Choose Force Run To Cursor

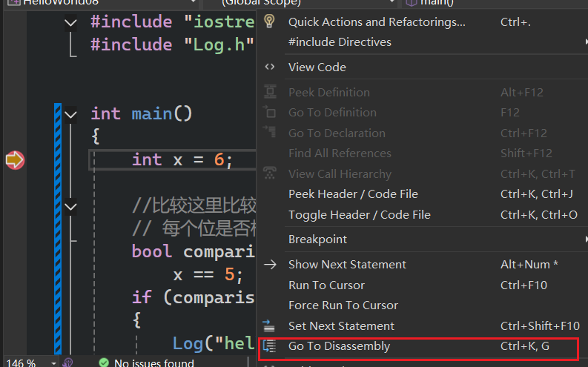pyautogui.click(x=343, y=305)
